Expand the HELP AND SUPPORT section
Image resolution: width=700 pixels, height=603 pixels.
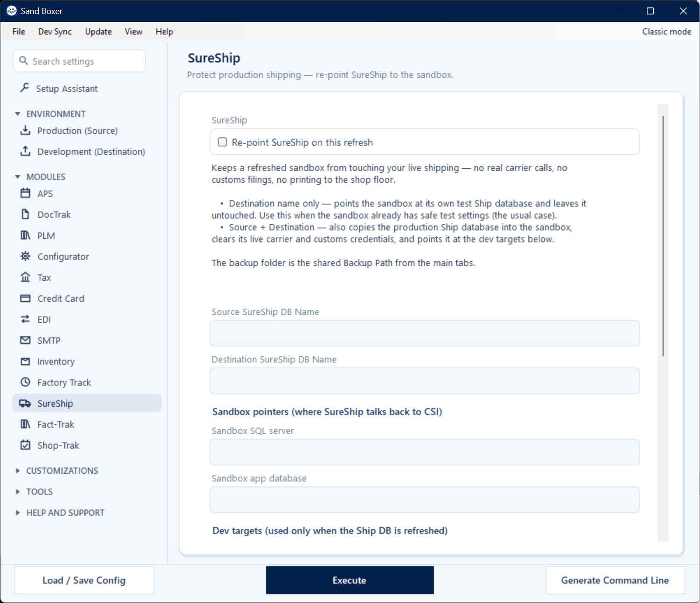18,513
